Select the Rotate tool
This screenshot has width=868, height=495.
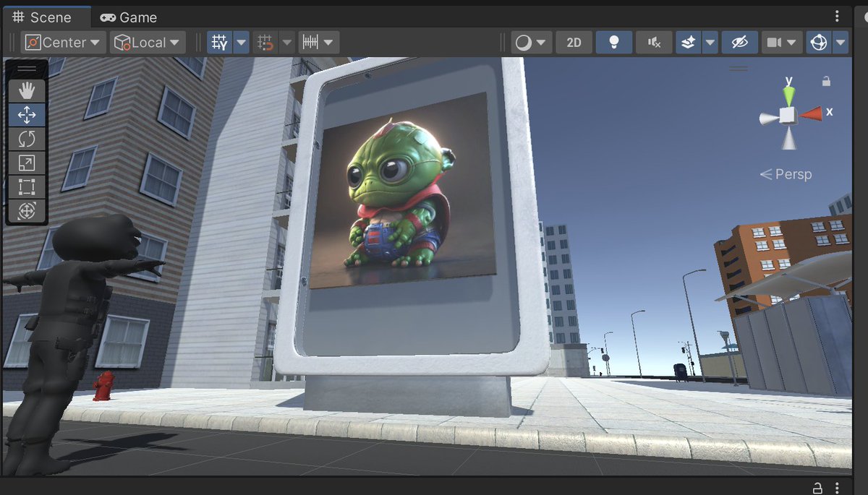pos(27,139)
